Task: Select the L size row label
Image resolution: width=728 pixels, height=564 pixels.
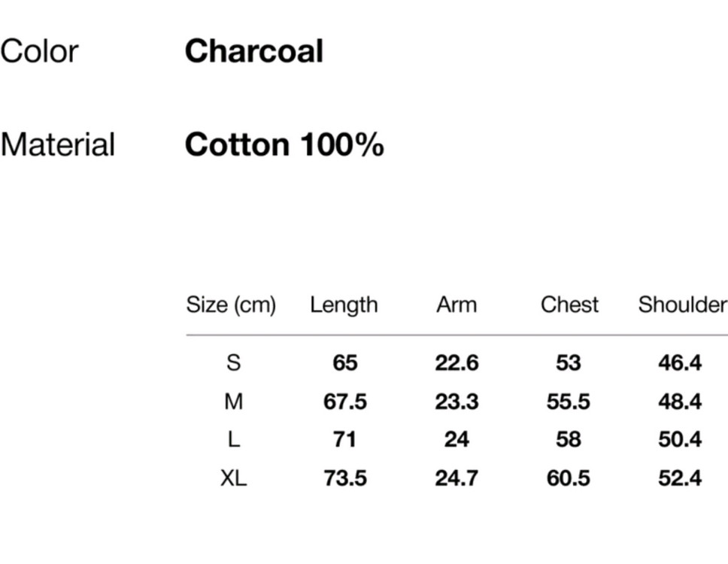Action: pos(233,439)
